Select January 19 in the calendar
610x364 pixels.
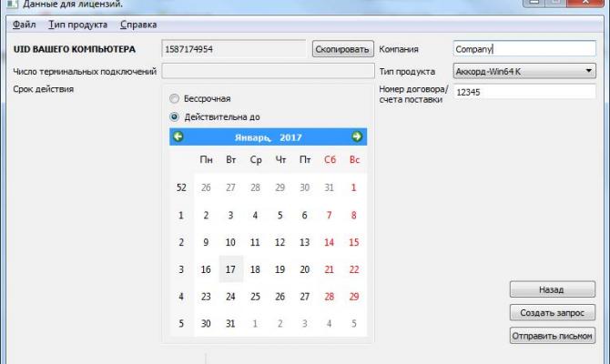click(280, 269)
